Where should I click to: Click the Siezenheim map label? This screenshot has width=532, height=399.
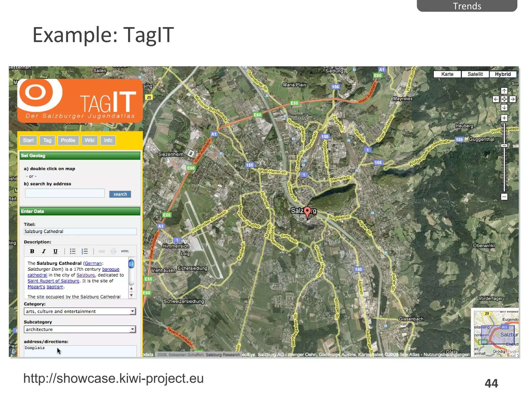[x=171, y=154]
